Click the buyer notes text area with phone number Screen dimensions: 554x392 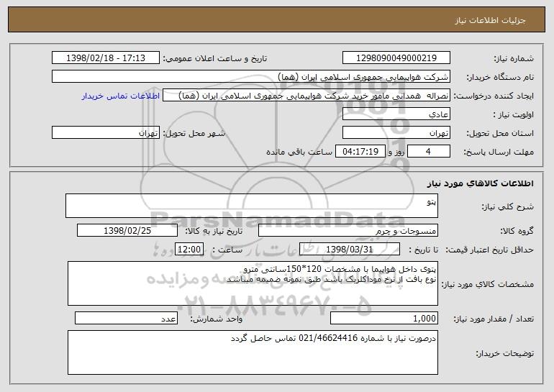(253, 352)
